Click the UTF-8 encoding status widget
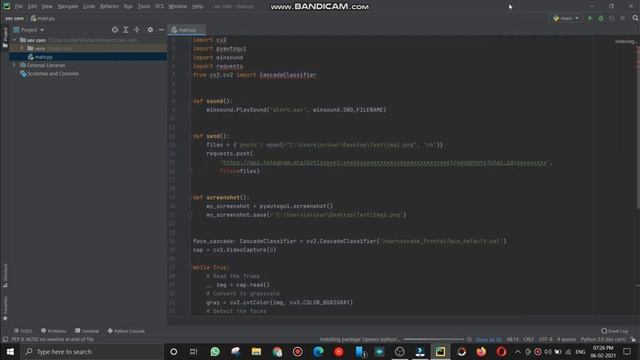 pyautogui.click(x=545, y=340)
